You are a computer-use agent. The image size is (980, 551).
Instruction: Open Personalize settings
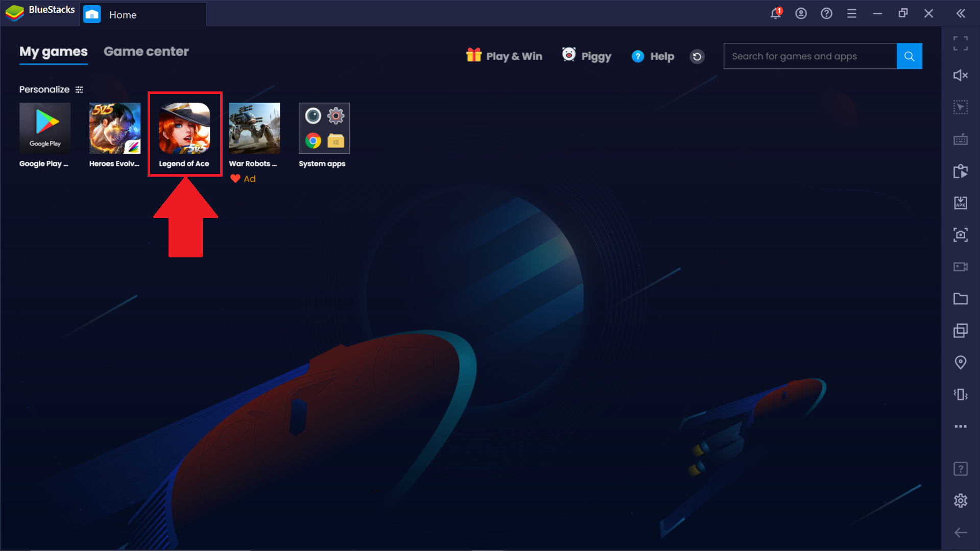click(51, 89)
